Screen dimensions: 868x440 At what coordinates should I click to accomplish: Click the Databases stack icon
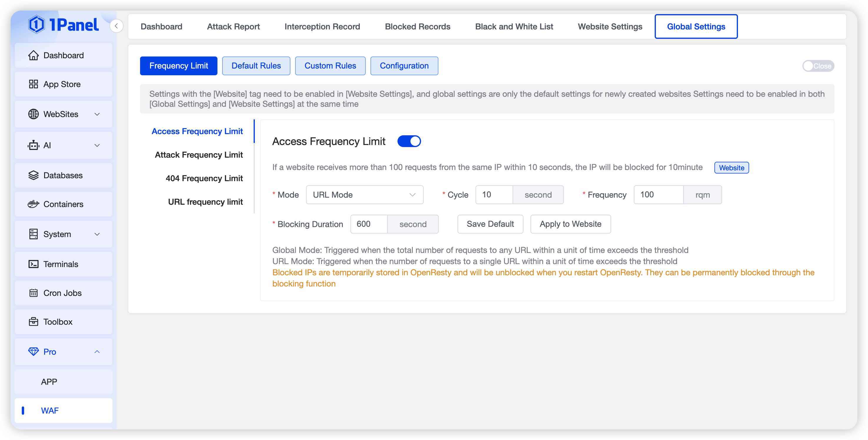[x=33, y=176]
